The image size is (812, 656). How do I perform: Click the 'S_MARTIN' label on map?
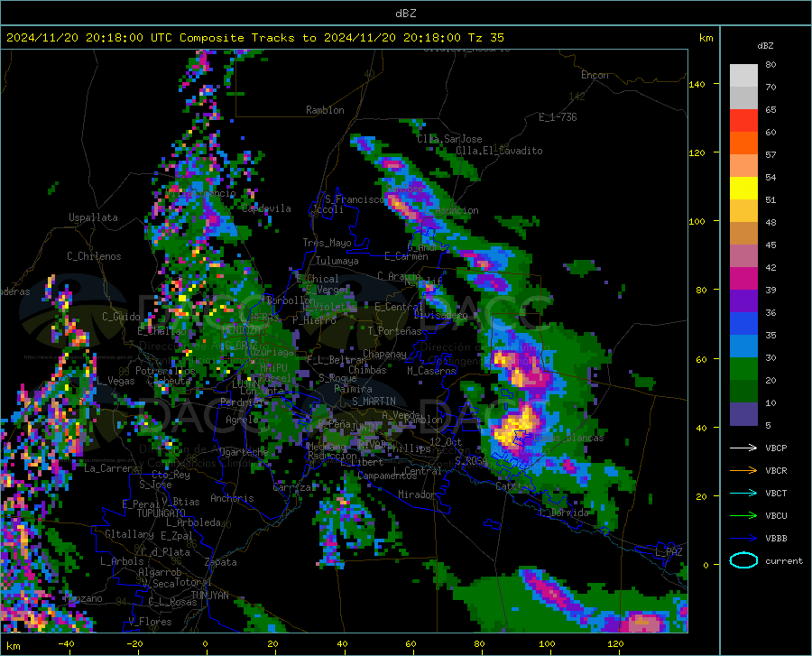pyautogui.click(x=374, y=402)
